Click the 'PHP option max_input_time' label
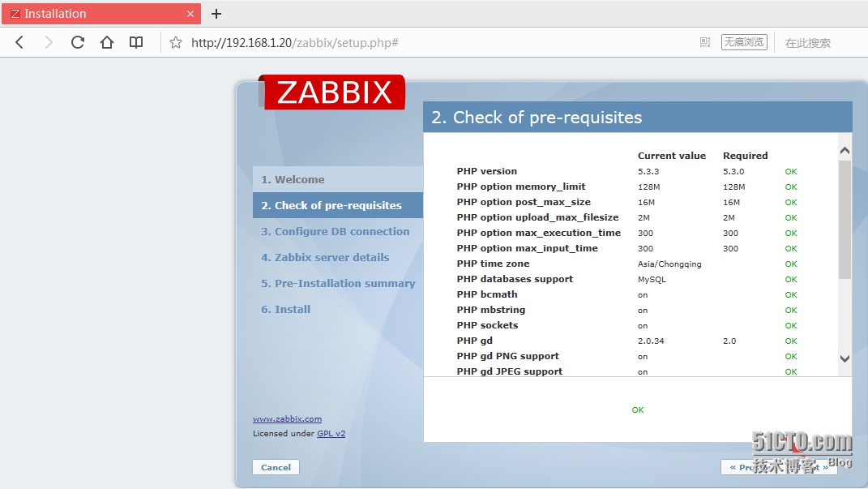Viewport: 868px width, 489px height. click(x=527, y=248)
